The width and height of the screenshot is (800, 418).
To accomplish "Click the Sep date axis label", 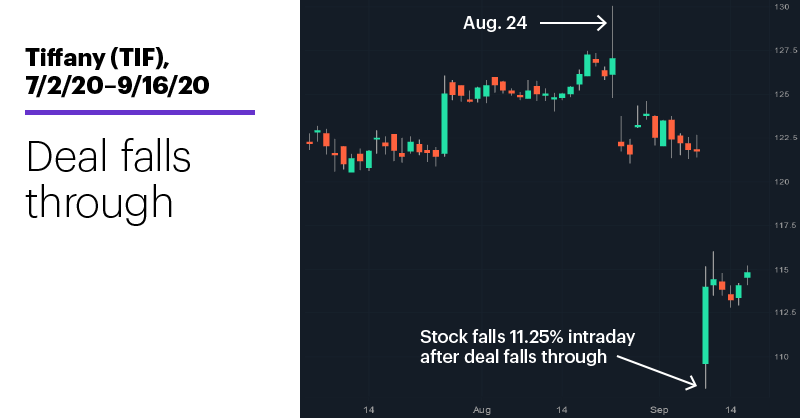I will pyautogui.click(x=659, y=410).
